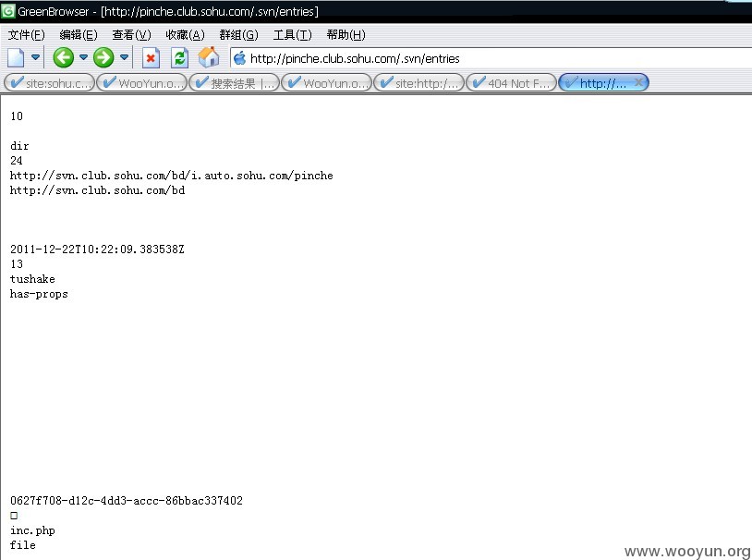Refresh the page with the reload icon
The image size is (752, 560).
[180, 58]
